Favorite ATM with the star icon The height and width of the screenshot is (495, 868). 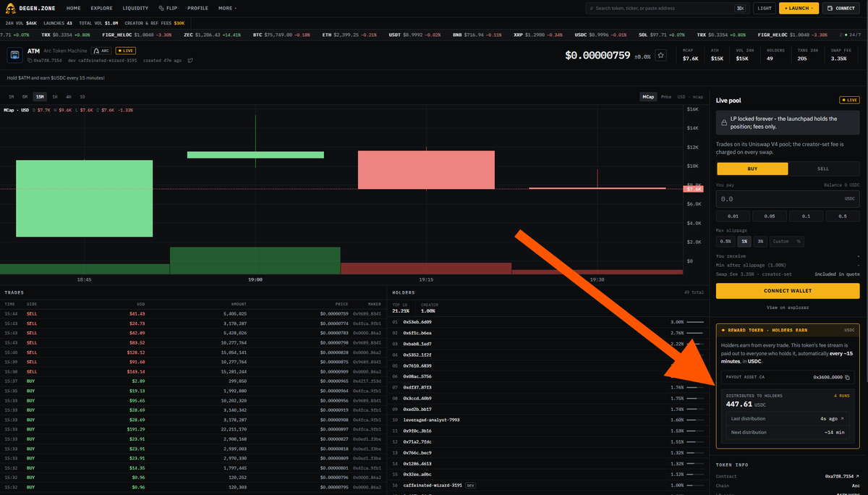pyautogui.click(x=660, y=56)
